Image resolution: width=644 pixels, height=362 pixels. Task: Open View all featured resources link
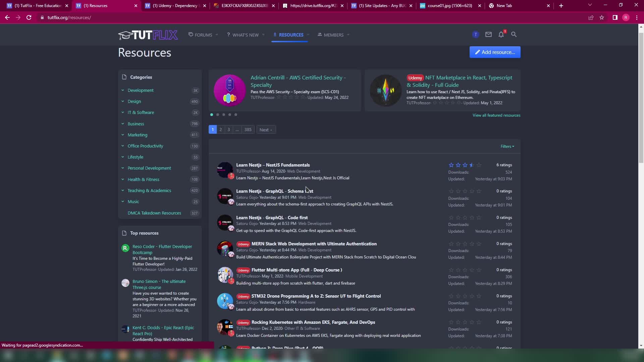(x=496, y=115)
